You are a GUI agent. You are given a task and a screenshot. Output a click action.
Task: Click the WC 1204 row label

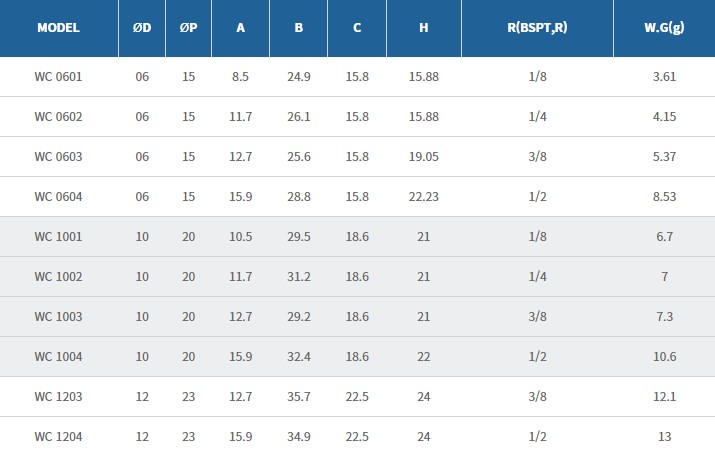58,436
